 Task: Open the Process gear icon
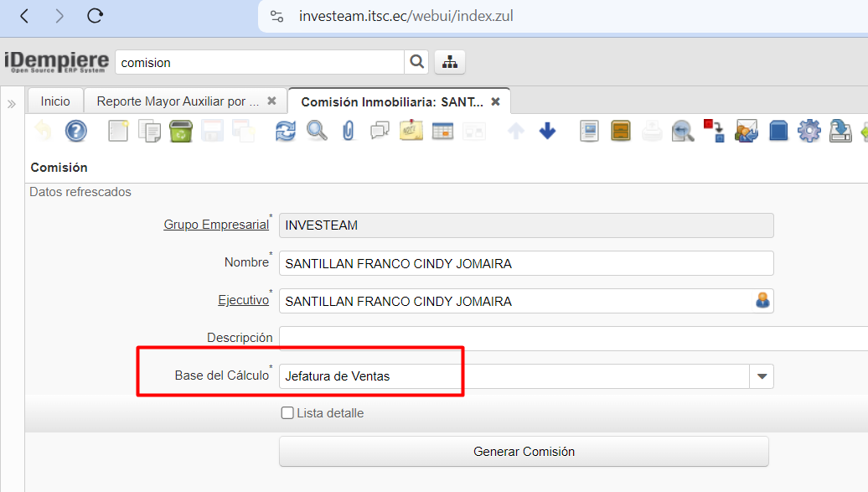[809, 131]
